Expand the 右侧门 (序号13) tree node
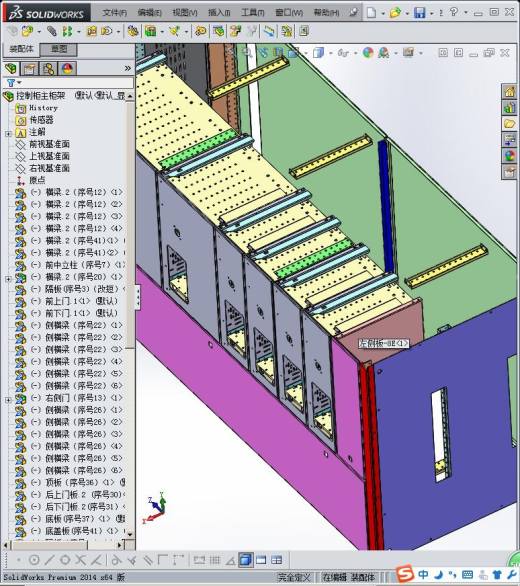The width and height of the screenshot is (520, 586). click(x=8, y=400)
